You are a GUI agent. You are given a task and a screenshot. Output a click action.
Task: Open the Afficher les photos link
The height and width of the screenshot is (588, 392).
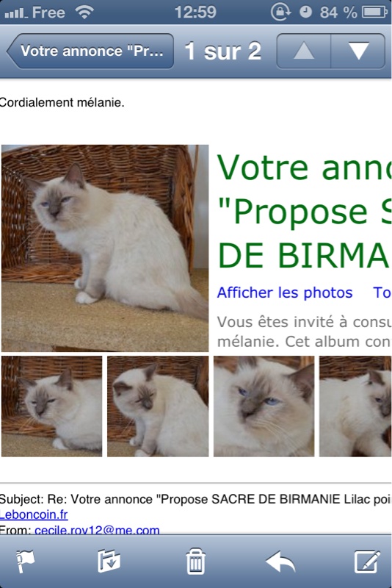[x=285, y=293]
